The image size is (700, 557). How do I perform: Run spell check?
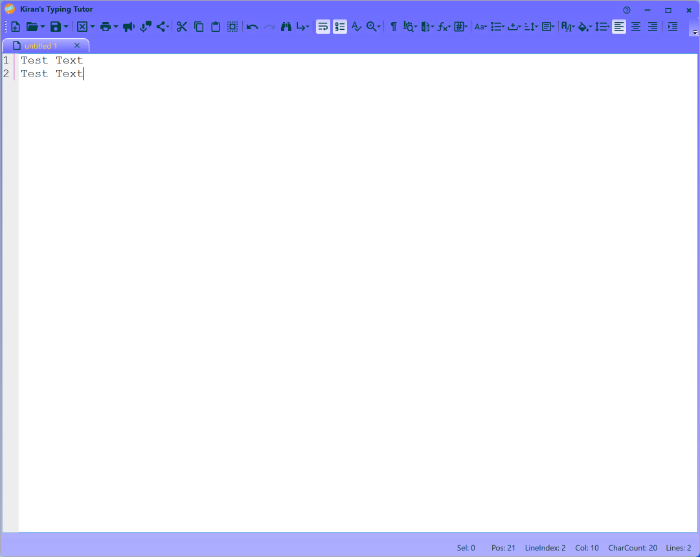[x=356, y=27]
